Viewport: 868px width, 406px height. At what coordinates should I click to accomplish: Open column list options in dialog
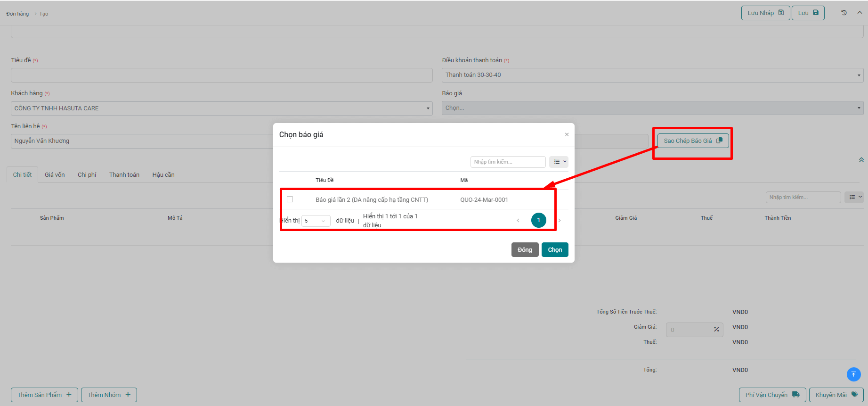point(559,162)
